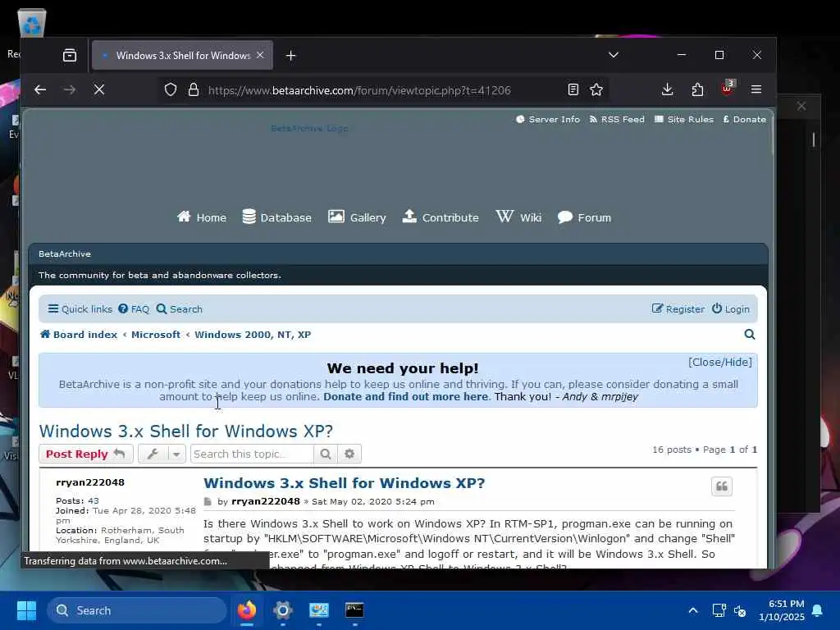Open the Firefox hamburger menu
The height and width of the screenshot is (630, 840).
click(x=756, y=89)
